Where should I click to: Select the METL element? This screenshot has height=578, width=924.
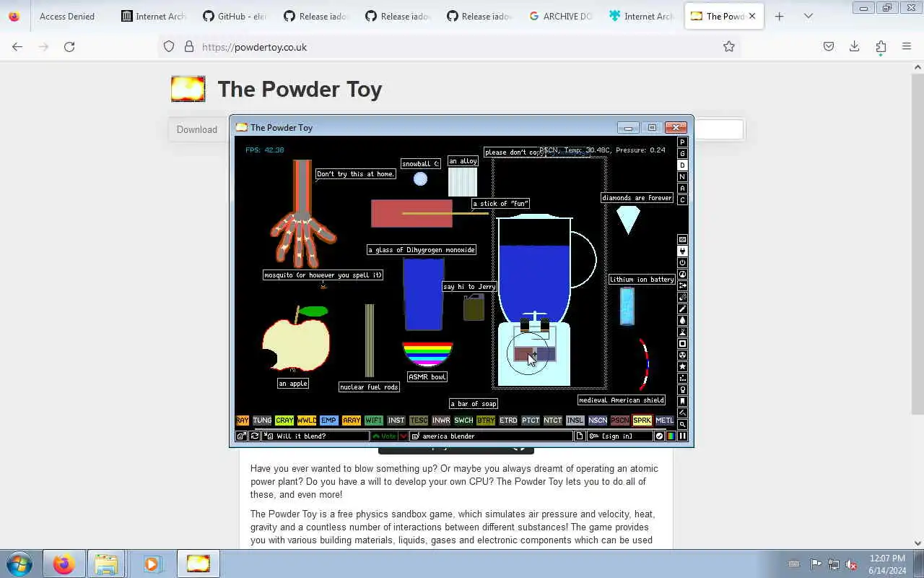(x=664, y=420)
